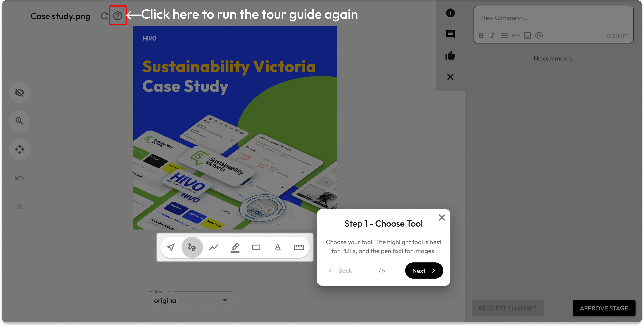
Task: Toggle italic formatting in comment box
Action: coord(492,35)
